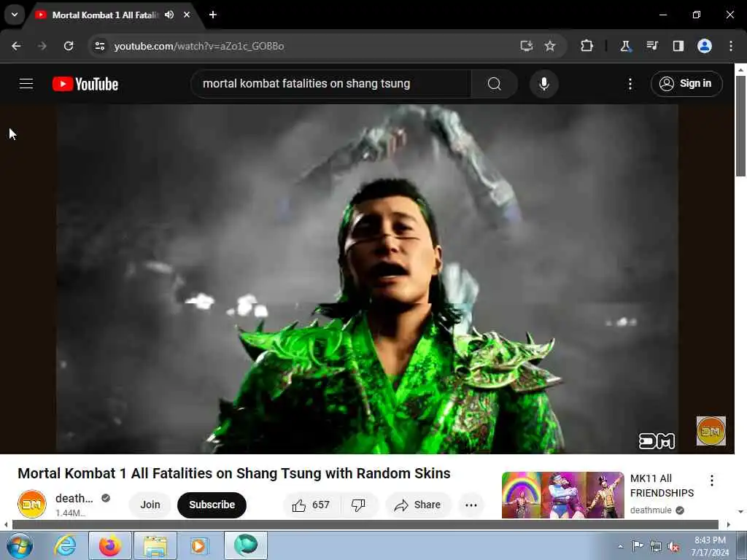The height and width of the screenshot is (560, 747).
Task: Go back to previous page
Action: 16,46
